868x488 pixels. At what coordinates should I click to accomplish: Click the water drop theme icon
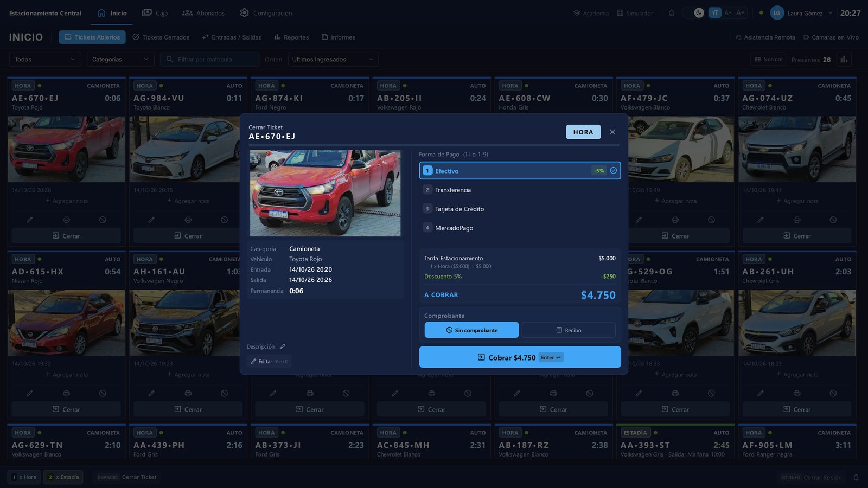(x=672, y=12)
